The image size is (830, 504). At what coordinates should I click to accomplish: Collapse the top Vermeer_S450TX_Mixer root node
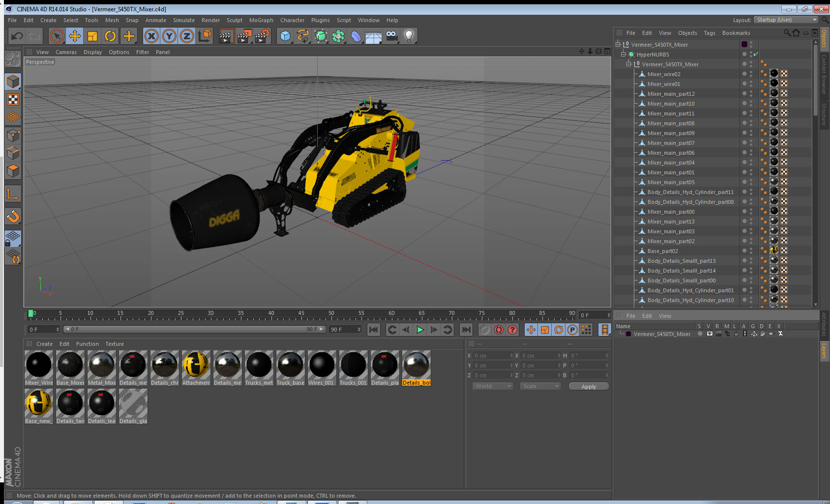point(618,44)
